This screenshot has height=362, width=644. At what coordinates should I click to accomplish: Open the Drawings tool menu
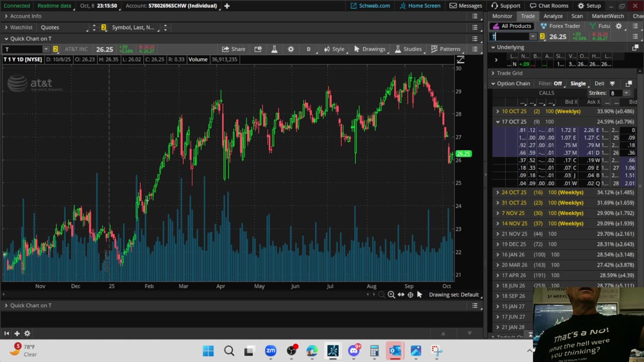[x=369, y=49]
